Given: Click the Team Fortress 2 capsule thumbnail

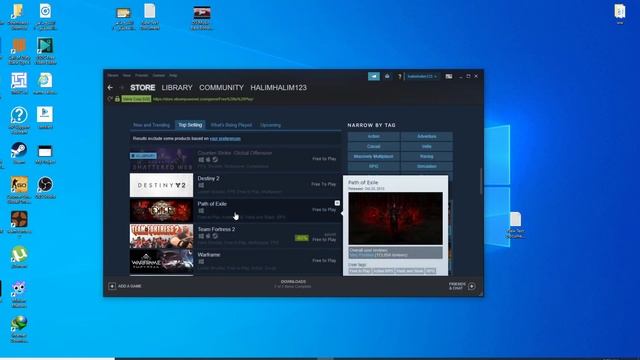Looking at the screenshot, I should (161, 236).
